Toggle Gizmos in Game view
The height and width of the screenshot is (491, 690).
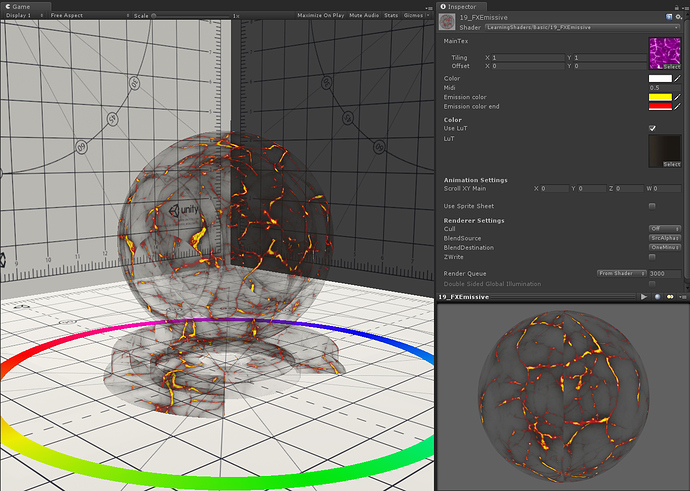coord(413,15)
